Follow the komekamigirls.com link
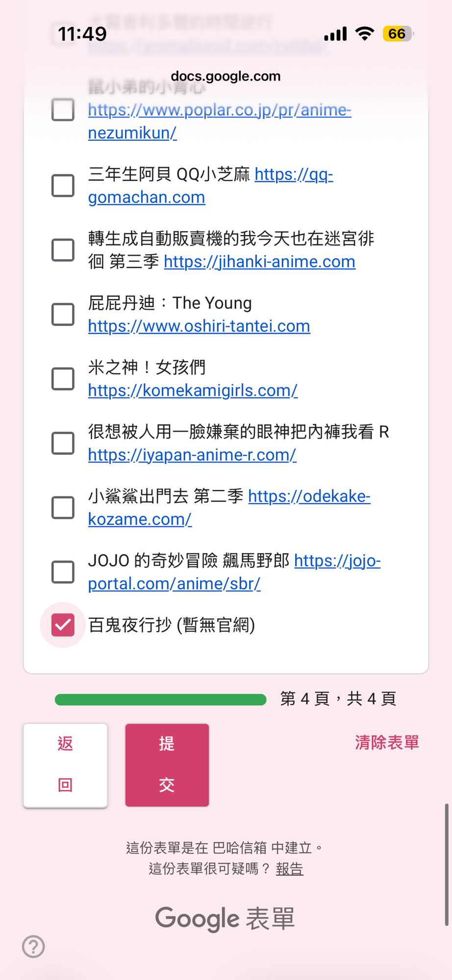 (x=193, y=391)
